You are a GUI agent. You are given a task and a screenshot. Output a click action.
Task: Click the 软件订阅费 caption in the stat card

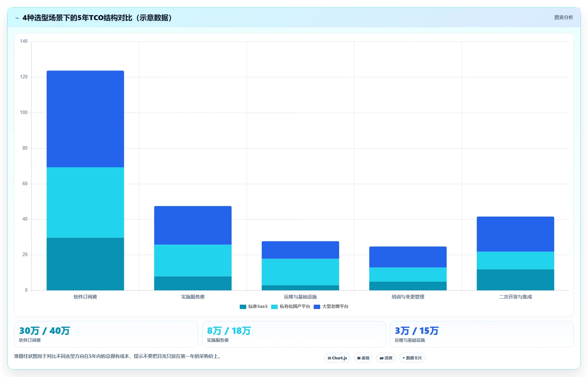click(x=30, y=340)
